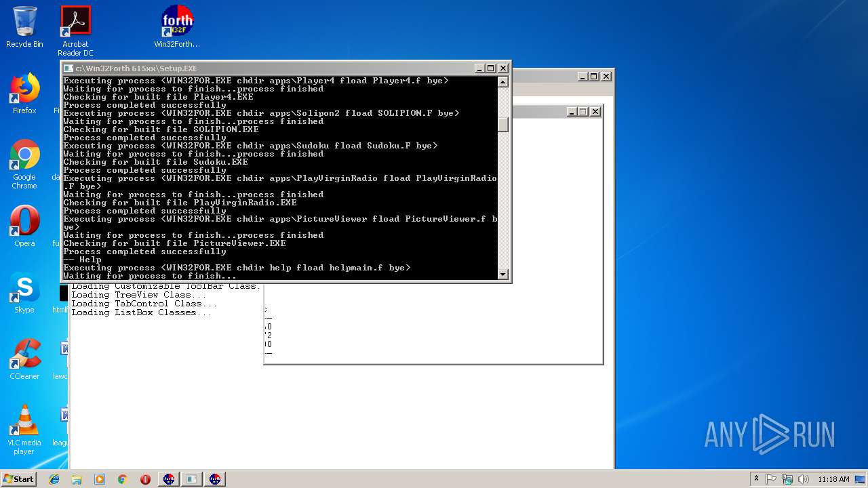Open VLC media player desktop icon

24,430
